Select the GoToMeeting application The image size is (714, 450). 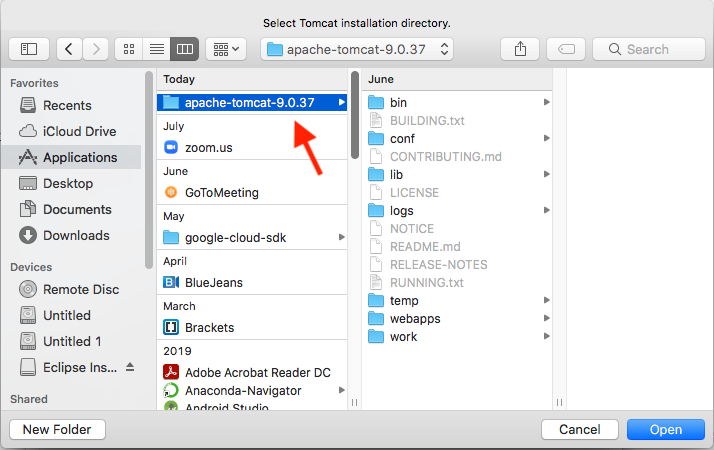click(252, 193)
